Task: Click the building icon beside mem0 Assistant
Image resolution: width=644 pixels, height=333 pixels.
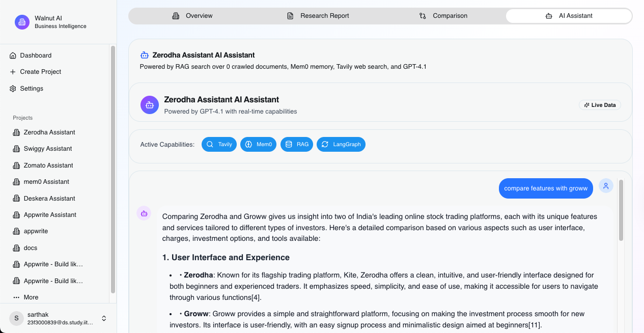Action: point(16,182)
